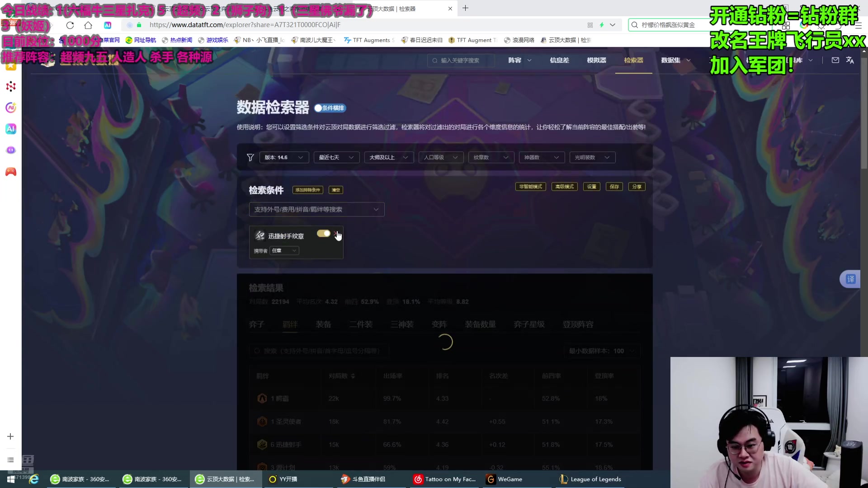
Task: Switch to League of Legends in the taskbar
Action: pos(590,479)
